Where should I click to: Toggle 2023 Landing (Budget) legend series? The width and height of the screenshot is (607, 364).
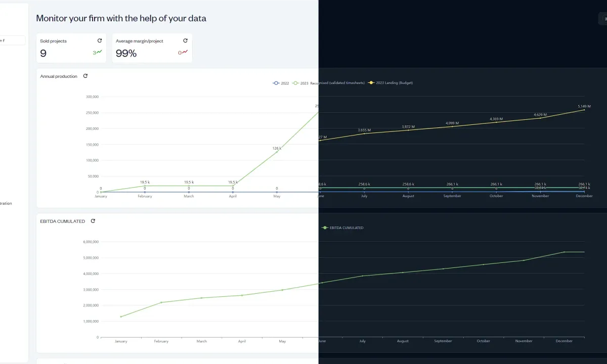pyautogui.click(x=391, y=83)
